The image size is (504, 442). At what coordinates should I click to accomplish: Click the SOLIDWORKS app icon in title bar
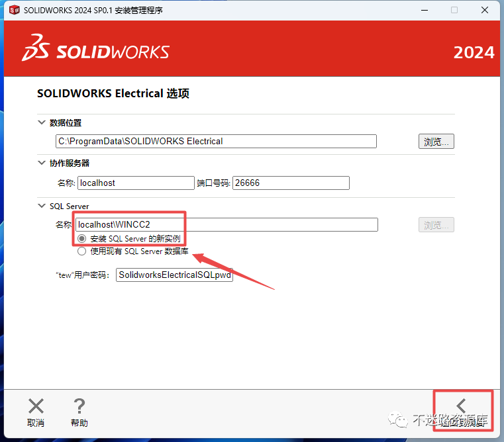(15, 11)
